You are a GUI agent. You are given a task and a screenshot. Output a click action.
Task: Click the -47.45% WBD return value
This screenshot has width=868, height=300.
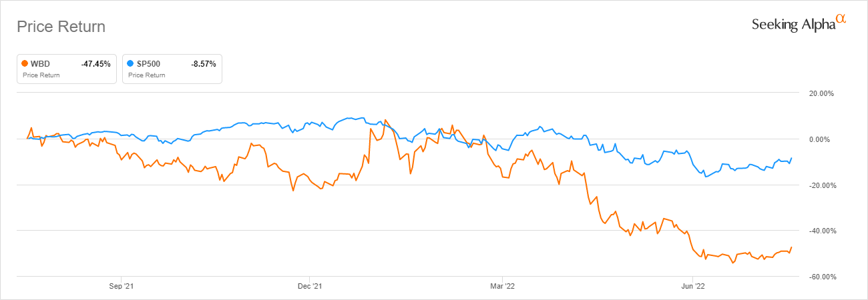(x=95, y=64)
